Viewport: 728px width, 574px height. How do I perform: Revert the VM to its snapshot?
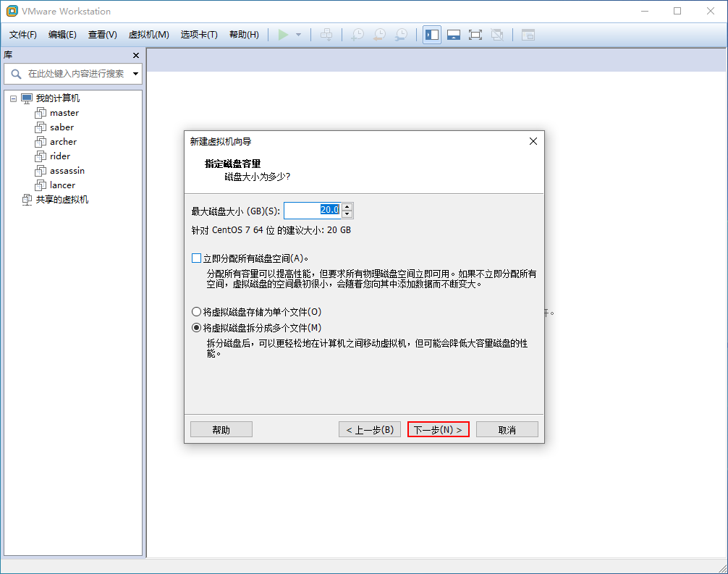(378, 34)
